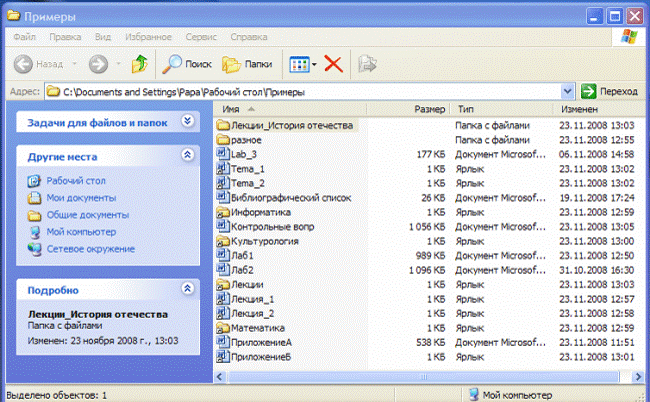Click the Up one level folder icon
Screen dimensions: 650x402
(x=140, y=64)
